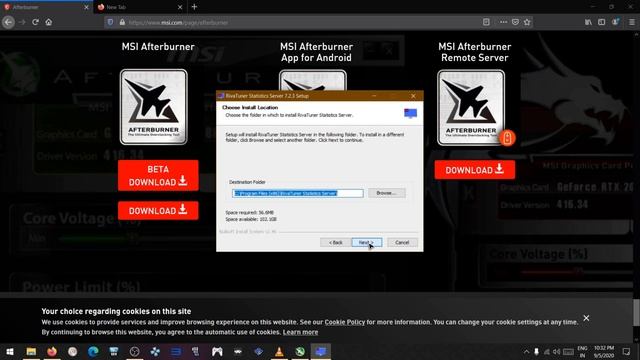Open the clock showing 10:32 PM
This screenshot has height=360, width=640.
(604, 351)
